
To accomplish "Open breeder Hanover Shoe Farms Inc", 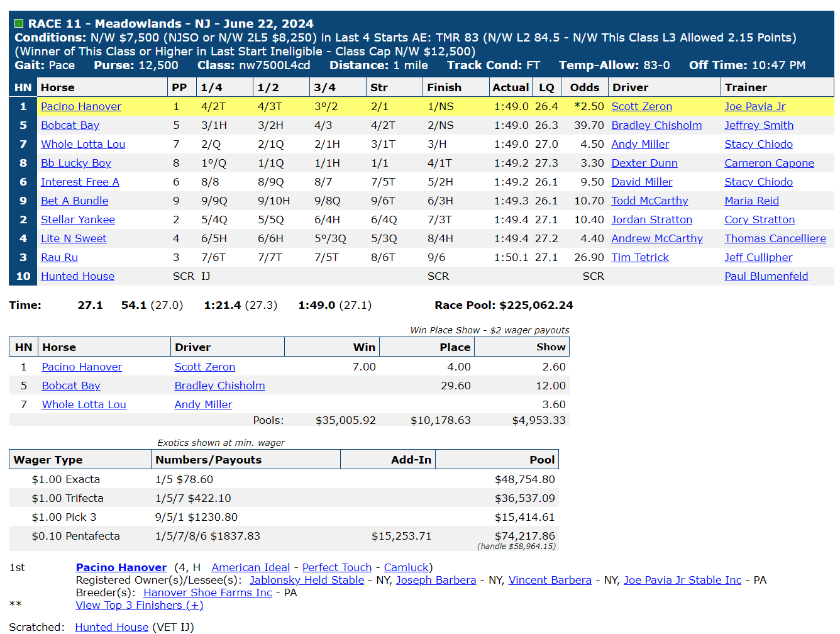I will point(207,592).
